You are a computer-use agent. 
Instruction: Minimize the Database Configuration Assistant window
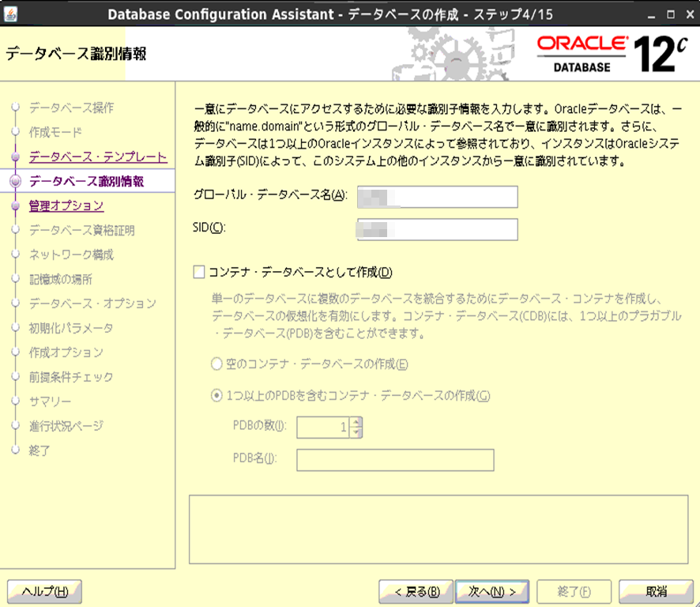(651, 15)
